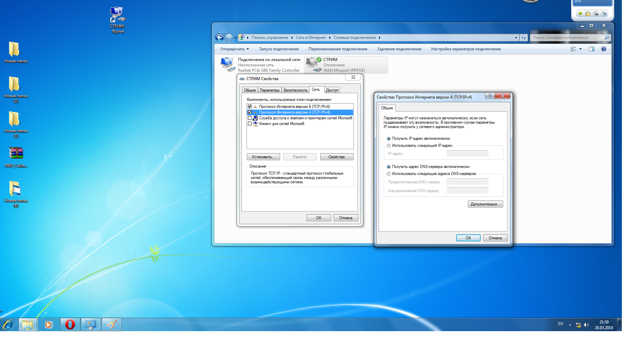
Task: Click Общие tab in TCP/IPv4 dialog
Action: point(387,108)
